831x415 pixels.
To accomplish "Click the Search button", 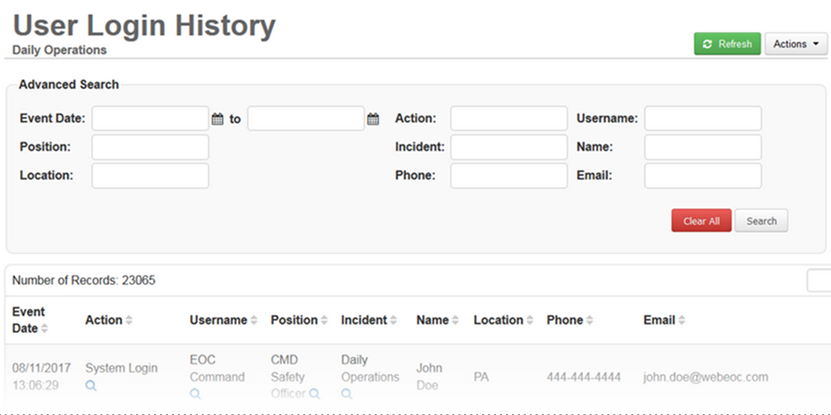I will [761, 221].
